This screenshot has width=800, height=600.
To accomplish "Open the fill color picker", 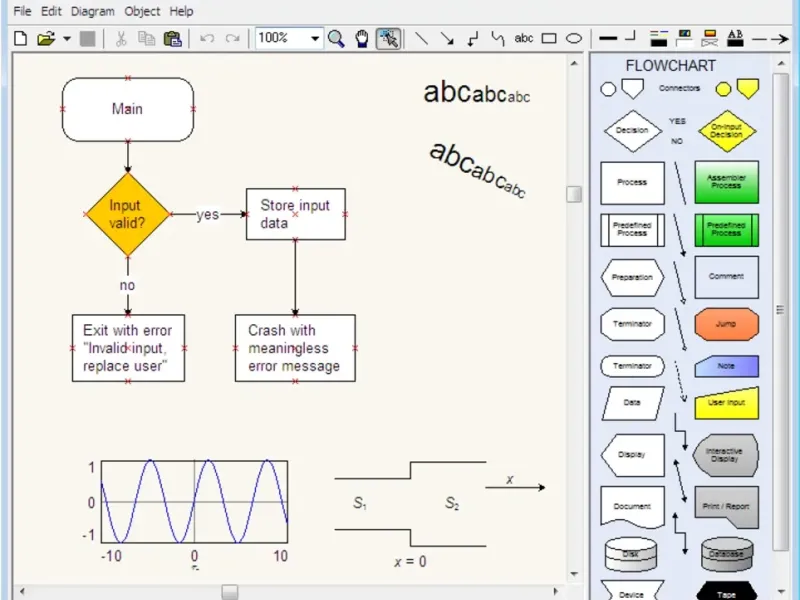I will click(684, 38).
